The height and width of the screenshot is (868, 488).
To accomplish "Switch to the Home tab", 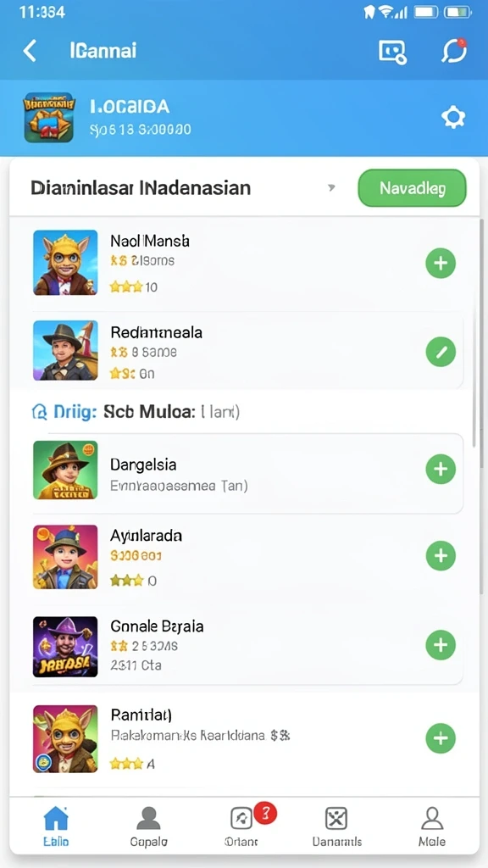I will click(x=56, y=826).
